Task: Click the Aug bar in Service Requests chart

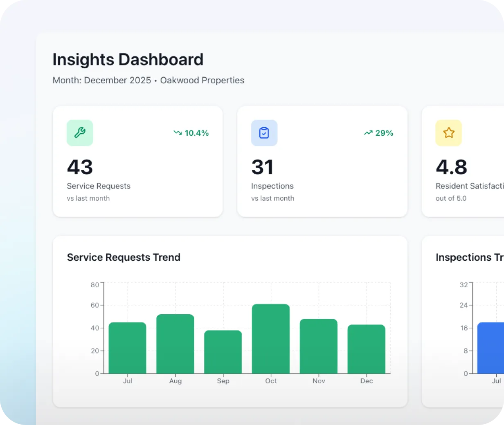Action: [175, 344]
